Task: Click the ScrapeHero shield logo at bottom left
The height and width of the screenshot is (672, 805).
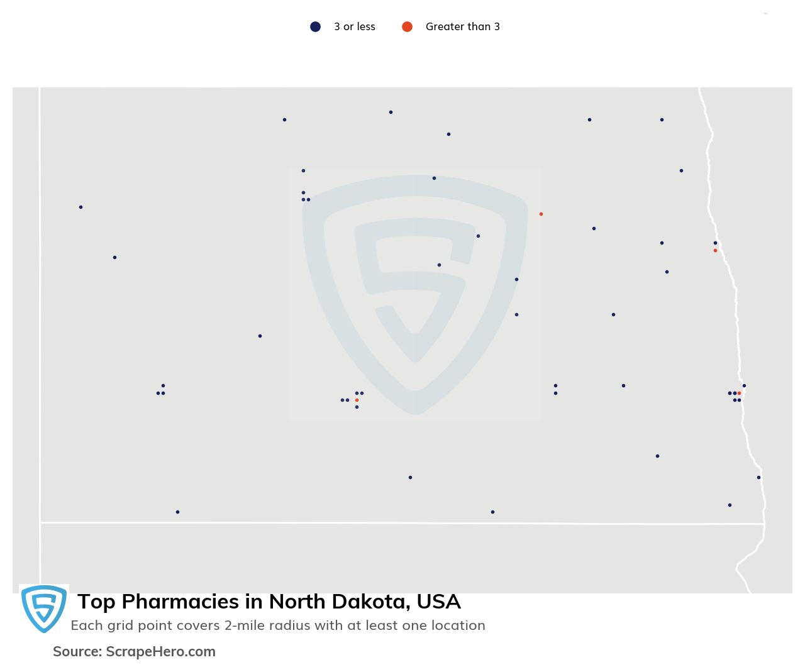Action: pyautogui.click(x=44, y=609)
